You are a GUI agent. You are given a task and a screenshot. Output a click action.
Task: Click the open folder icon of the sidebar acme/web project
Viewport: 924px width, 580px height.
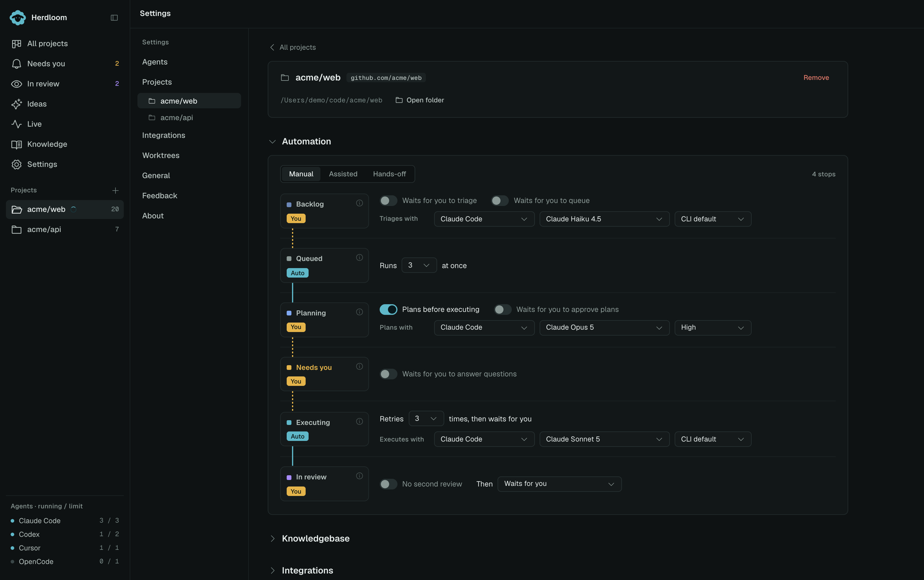(17, 209)
